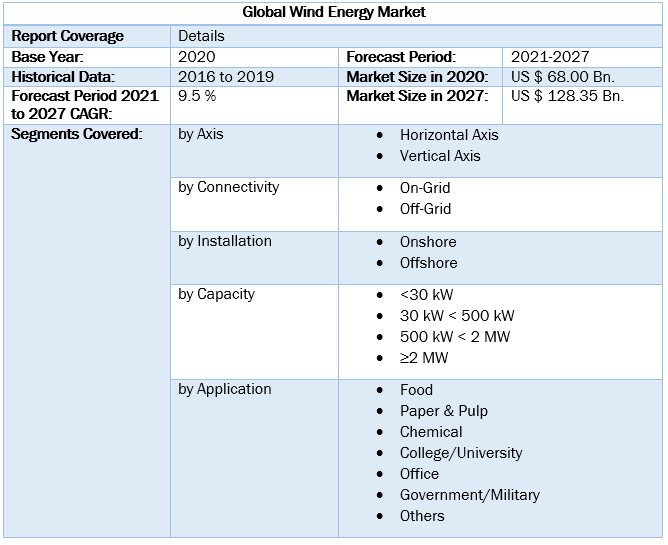Click the Segments Covered label
Screen dimensions: 668x545
tap(76, 134)
